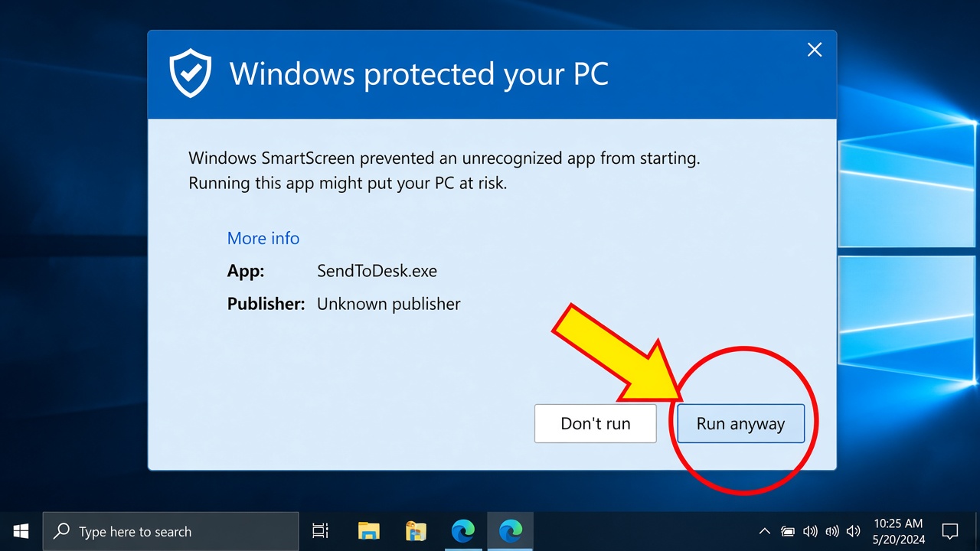Click the Run anyway button

coord(740,423)
